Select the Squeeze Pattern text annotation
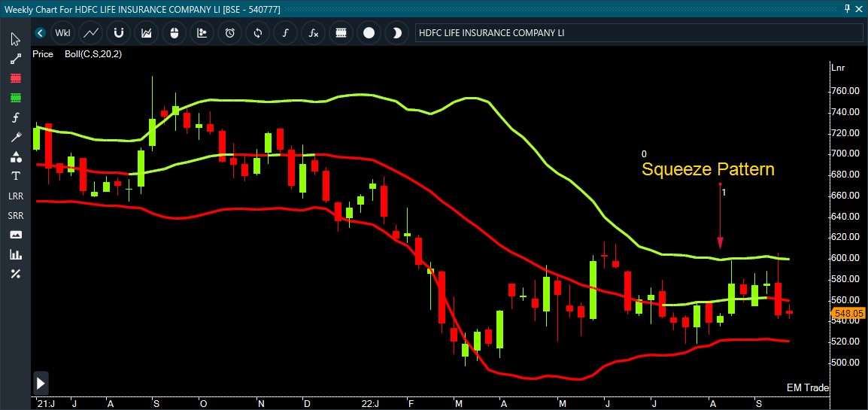 [708, 169]
